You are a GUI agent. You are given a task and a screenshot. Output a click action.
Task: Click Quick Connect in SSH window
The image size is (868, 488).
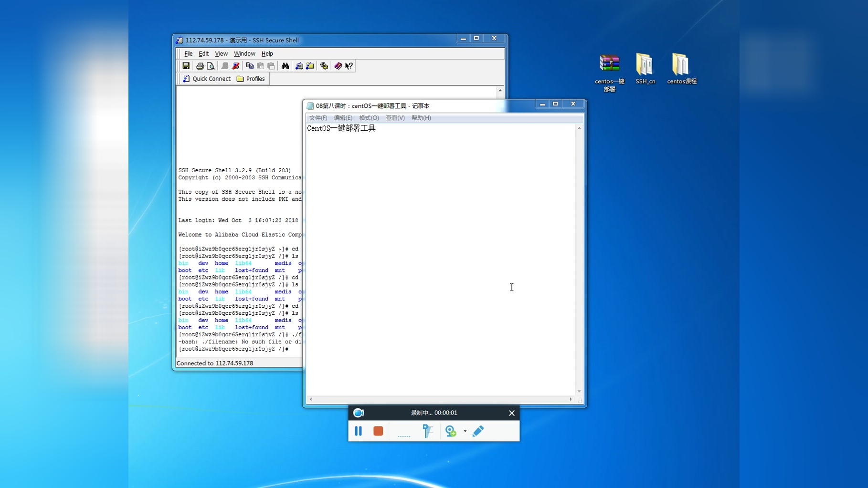coord(207,79)
